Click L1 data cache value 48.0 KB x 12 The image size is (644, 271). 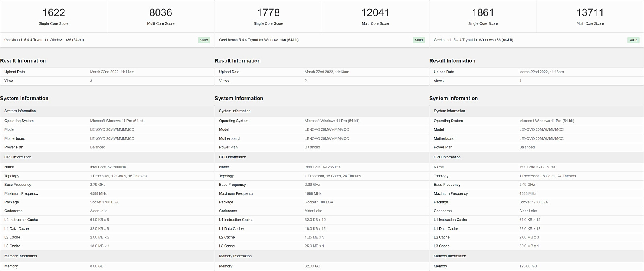click(315, 229)
